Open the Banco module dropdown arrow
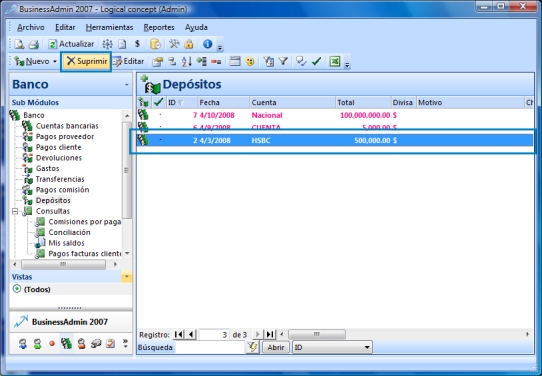The height and width of the screenshot is (376, 542). click(x=127, y=85)
